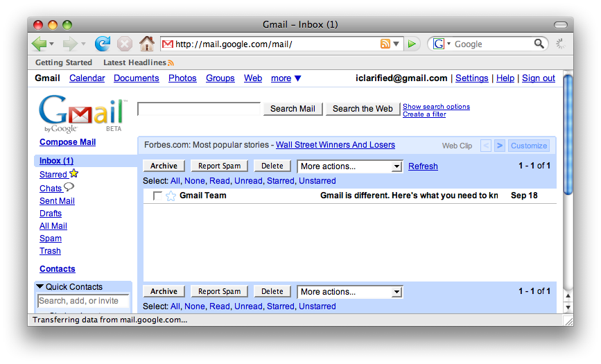
Task: Click the chat bubble icon next to Chats
Action: pyautogui.click(x=69, y=187)
